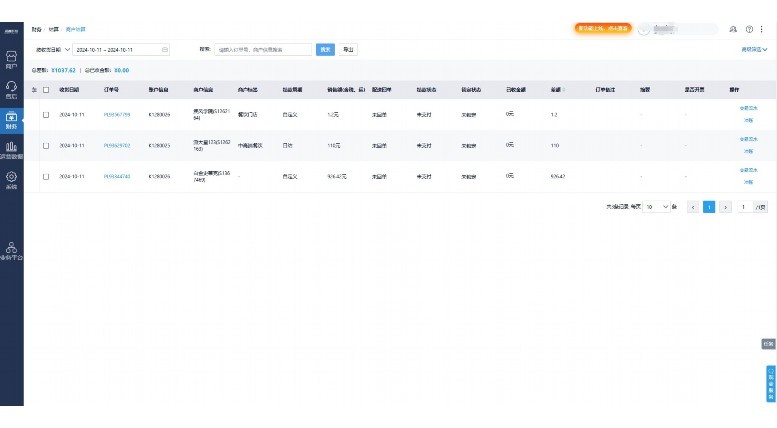Viewport: 777px width, 428px height.
Task: Select the highlighted finance icon in sidebar
Action: [11, 117]
